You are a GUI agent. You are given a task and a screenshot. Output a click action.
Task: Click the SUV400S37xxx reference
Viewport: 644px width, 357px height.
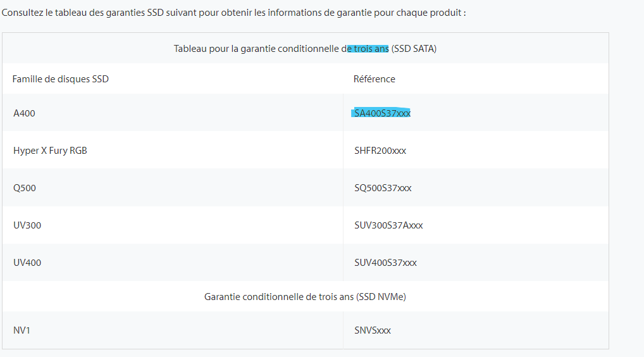(386, 263)
